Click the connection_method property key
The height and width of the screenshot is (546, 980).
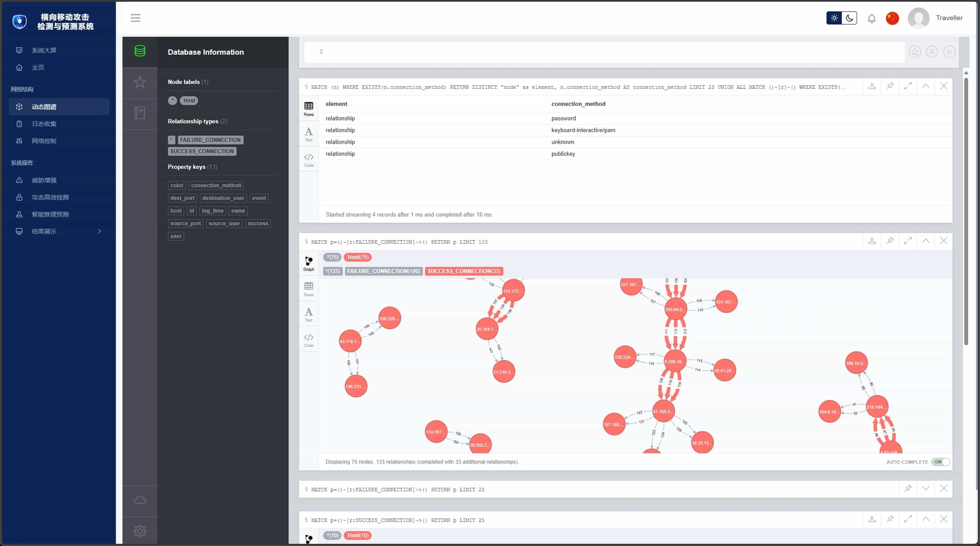[216, 185]
